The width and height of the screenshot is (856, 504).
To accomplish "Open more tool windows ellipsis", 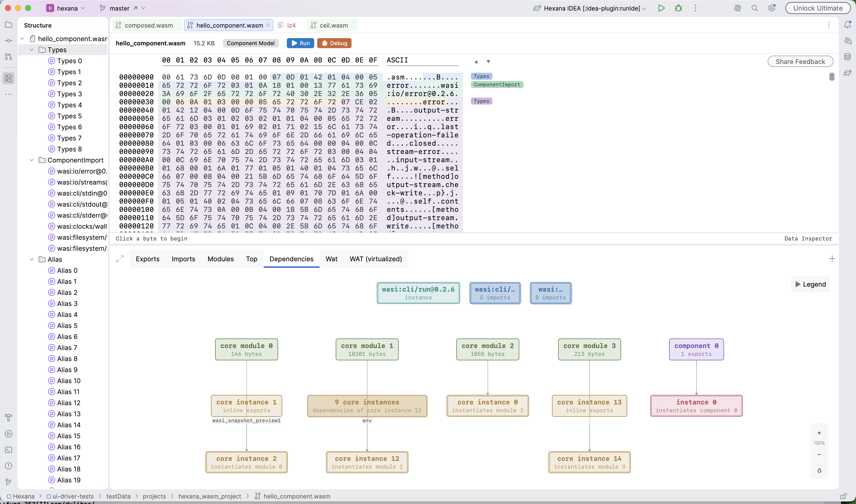I will (9, 94).
